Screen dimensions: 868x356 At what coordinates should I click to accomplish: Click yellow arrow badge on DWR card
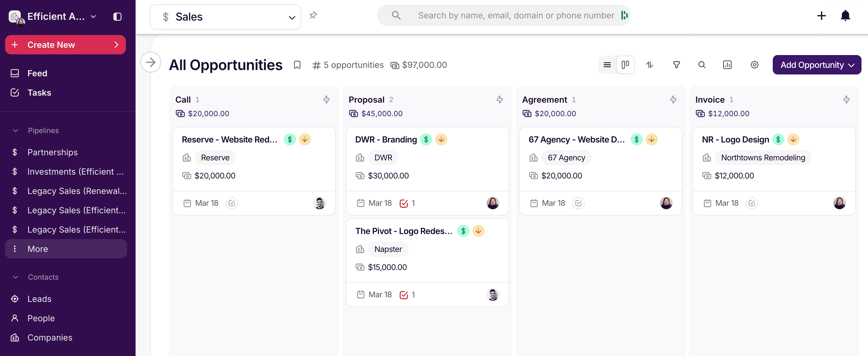[441, 139]
